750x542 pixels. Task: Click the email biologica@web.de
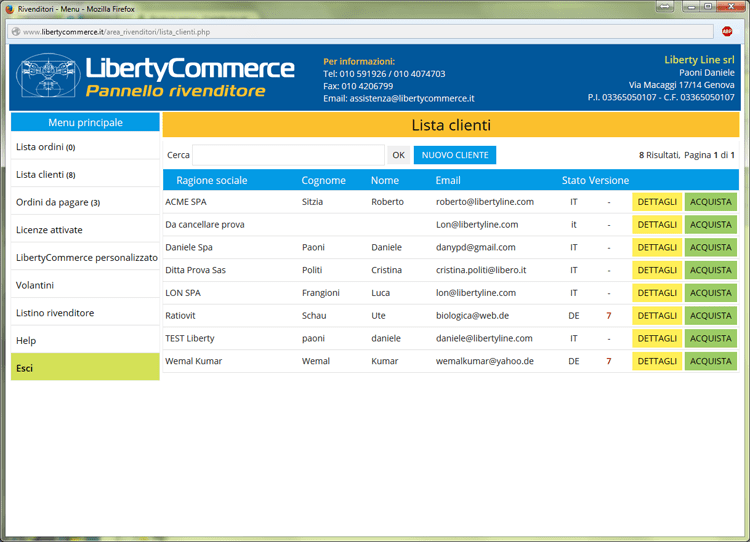tap(472, 316)
